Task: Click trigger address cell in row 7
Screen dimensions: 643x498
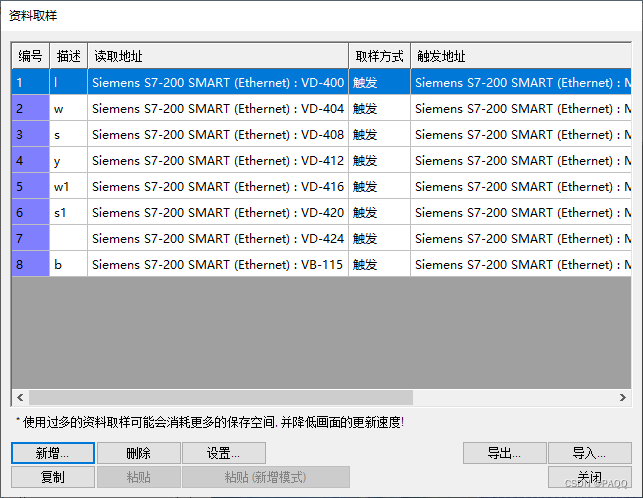Action: pos(521,238)
